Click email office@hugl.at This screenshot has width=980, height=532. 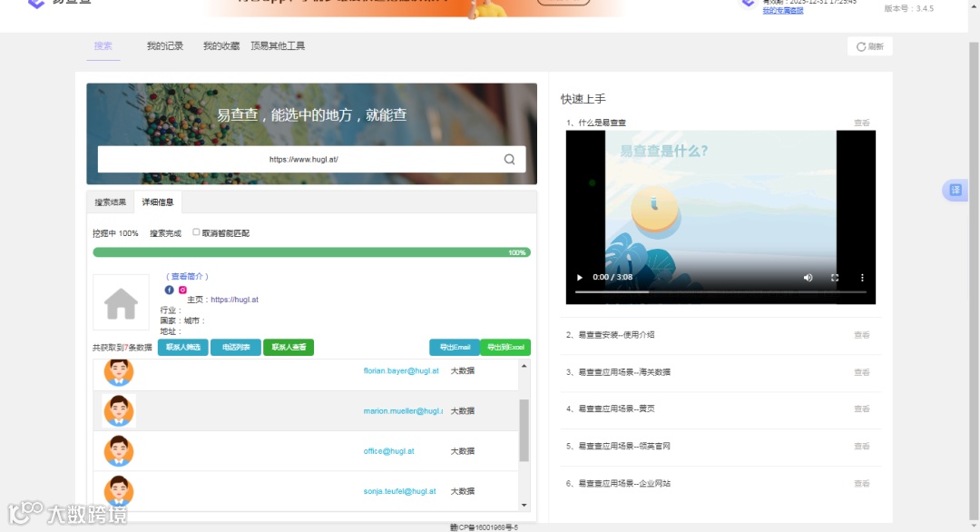tap(388, 450)
